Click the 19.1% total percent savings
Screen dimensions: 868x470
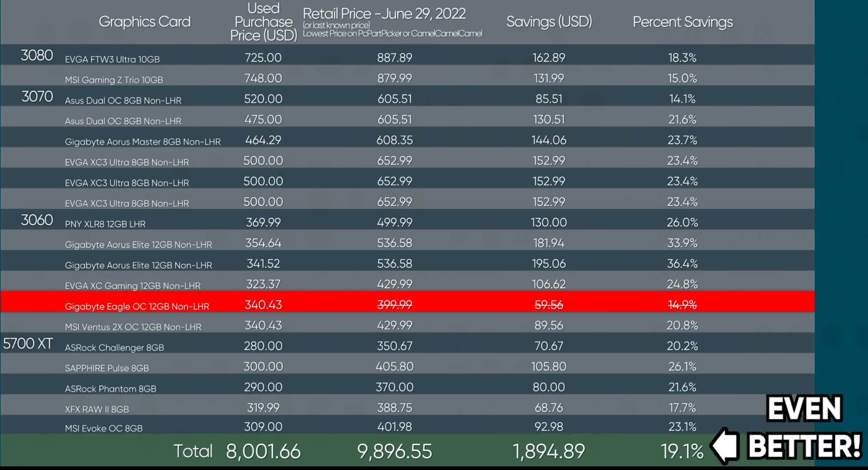coord(682,451)
